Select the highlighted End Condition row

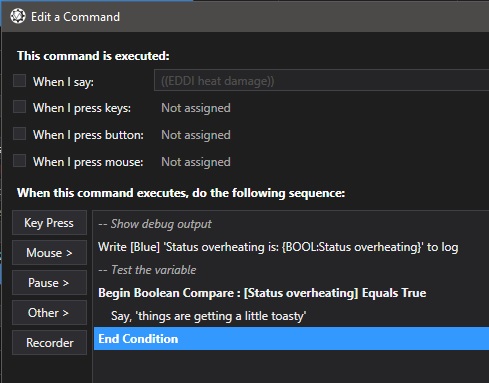(291, 339)
